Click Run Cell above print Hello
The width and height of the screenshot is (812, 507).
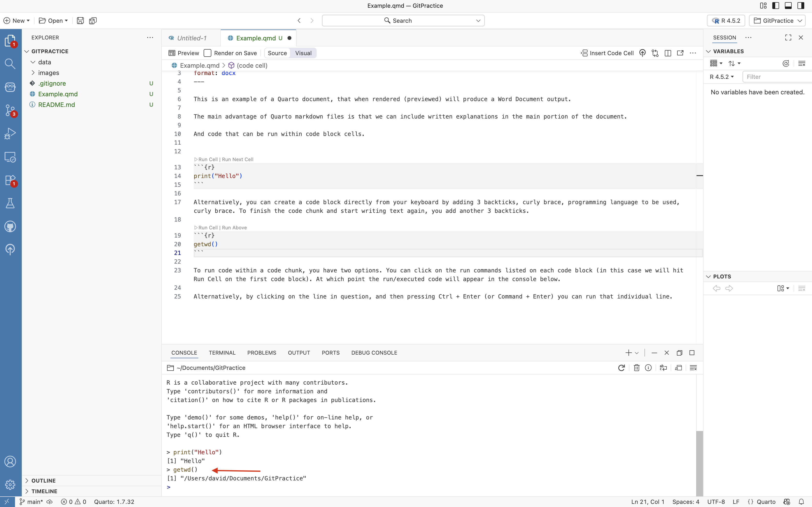207,159
